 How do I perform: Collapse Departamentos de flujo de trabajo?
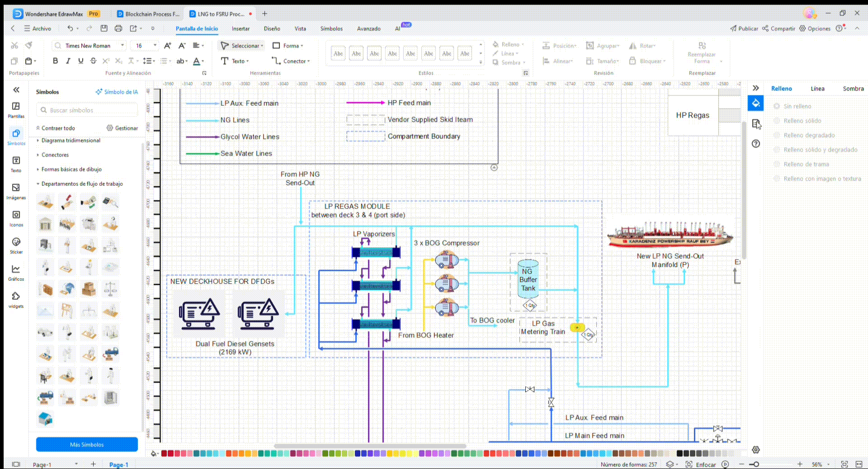(x=82, y=184)
